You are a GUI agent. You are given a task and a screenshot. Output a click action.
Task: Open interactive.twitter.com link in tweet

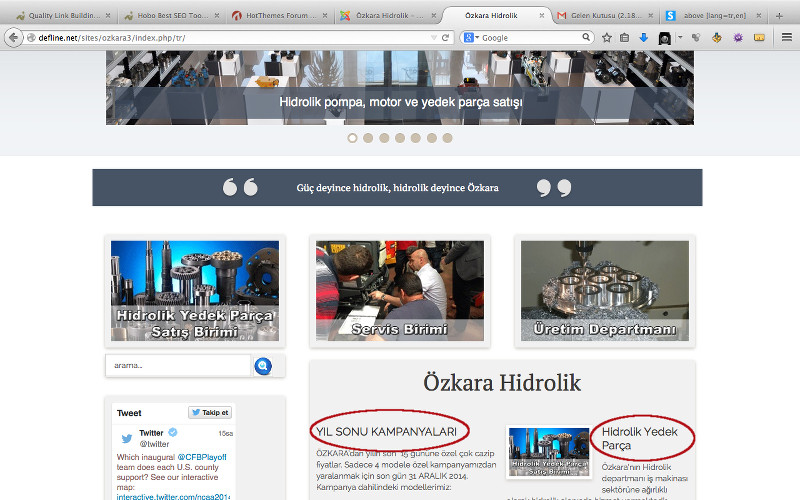[173, 496]
